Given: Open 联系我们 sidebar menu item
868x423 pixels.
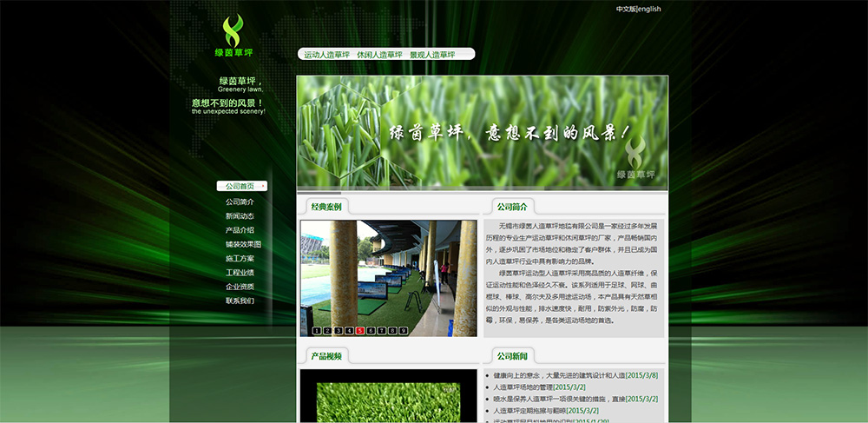Looking at the screenshot, I should click(240, 301).
